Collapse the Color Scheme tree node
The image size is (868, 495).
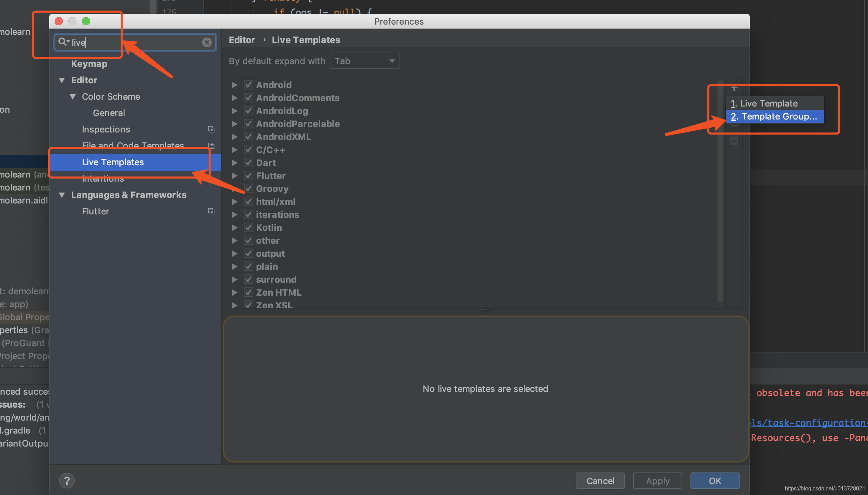coord(73,97)
